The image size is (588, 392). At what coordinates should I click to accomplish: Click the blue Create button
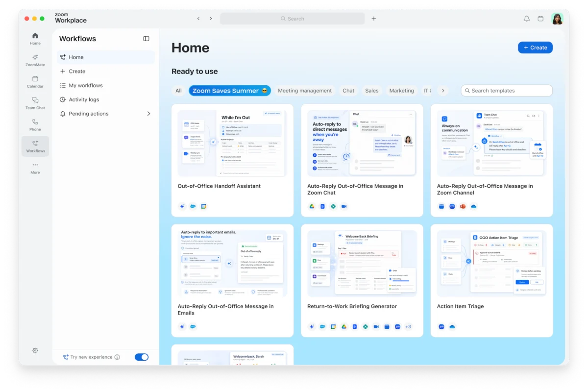coord(535,48)
